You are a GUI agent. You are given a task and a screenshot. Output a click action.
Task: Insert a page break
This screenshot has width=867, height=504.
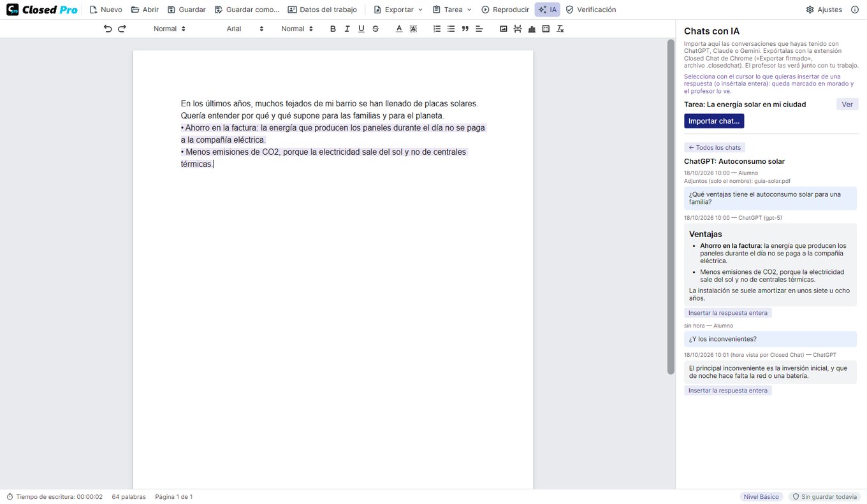tap(517, 29)
